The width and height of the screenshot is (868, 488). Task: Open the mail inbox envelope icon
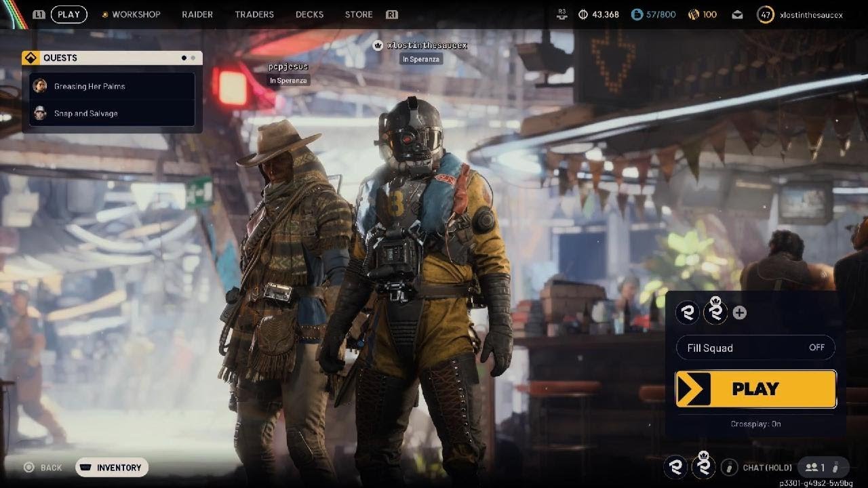pyautogui.click(x=738, y=14)
